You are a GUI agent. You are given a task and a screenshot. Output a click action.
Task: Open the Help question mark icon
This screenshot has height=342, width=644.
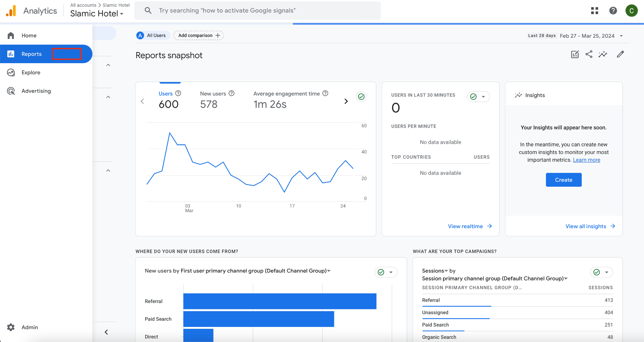click(x=613, y=11)
